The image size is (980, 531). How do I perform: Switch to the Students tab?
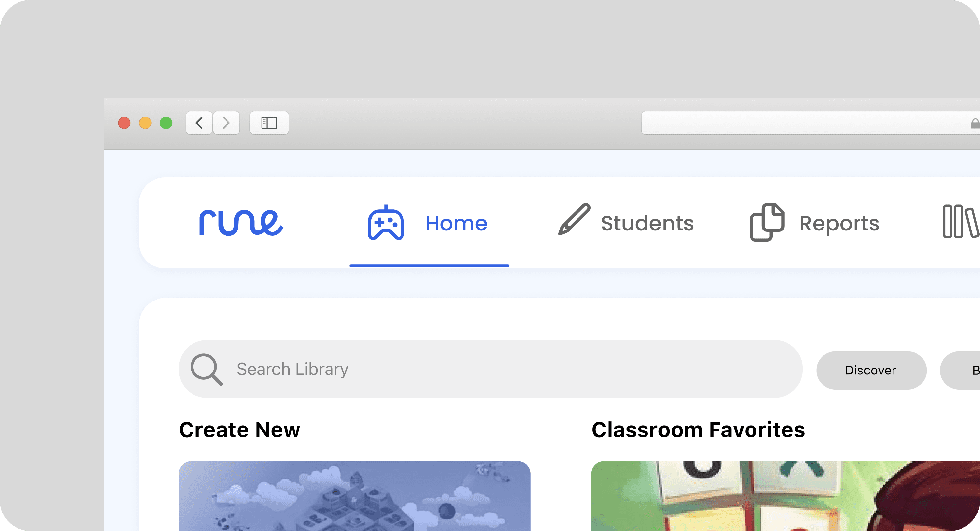click(x=647, y=223)
